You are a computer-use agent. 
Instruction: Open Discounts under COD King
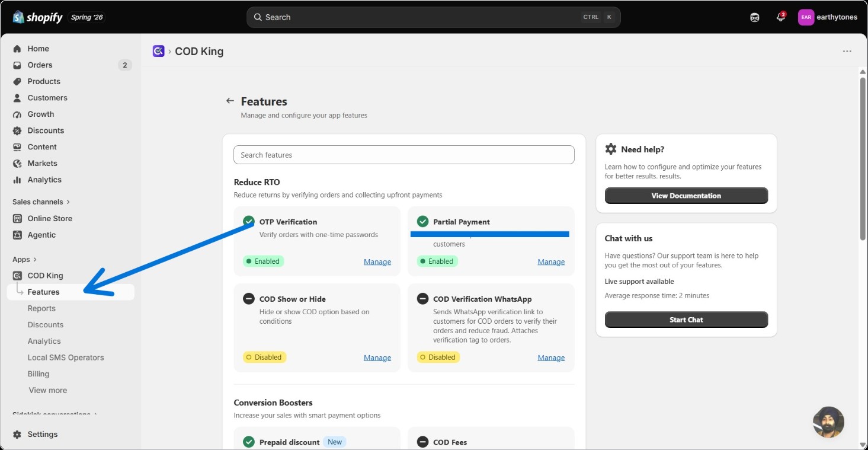[46, 325]
